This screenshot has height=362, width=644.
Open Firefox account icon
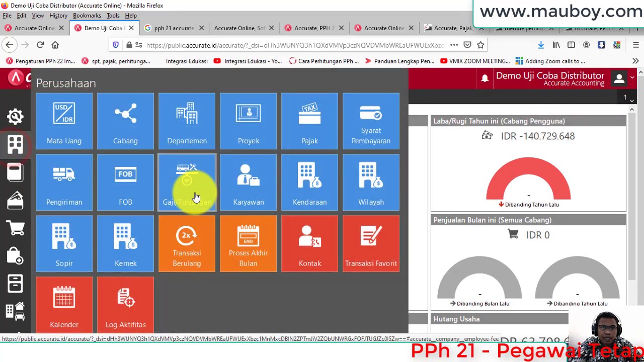586,45
